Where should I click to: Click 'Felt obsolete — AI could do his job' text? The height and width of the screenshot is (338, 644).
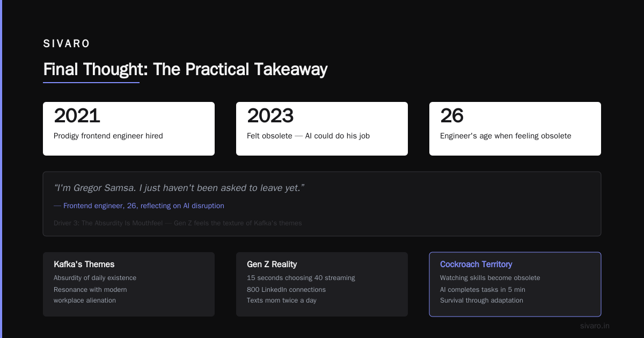308,136
